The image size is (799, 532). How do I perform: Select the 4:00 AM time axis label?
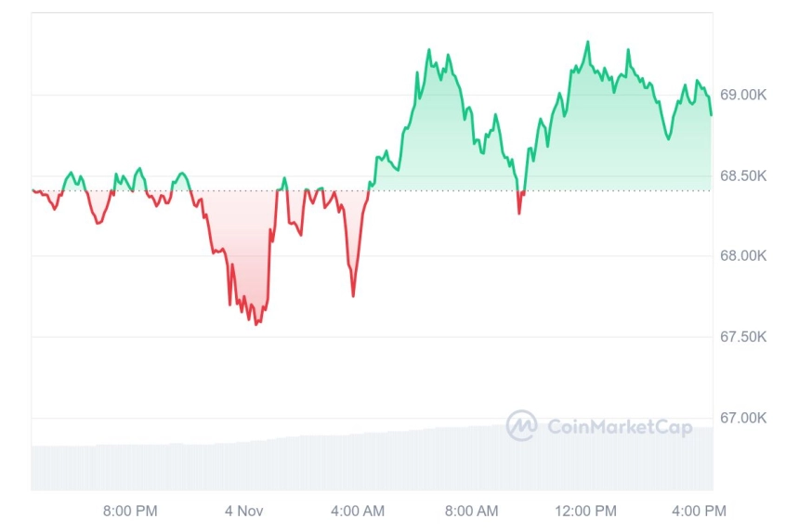pyautogui.click(x=358, y=511)
